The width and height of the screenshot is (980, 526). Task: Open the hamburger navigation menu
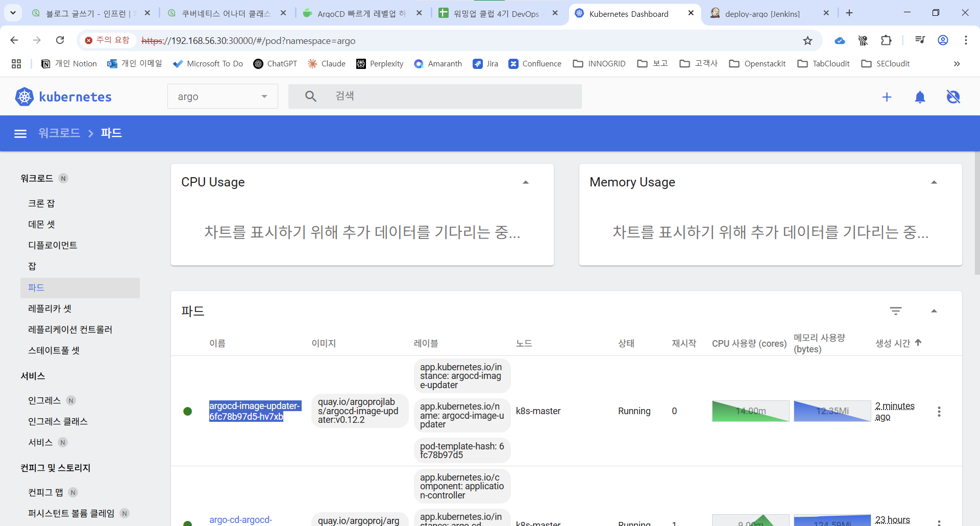pos(20,134)
